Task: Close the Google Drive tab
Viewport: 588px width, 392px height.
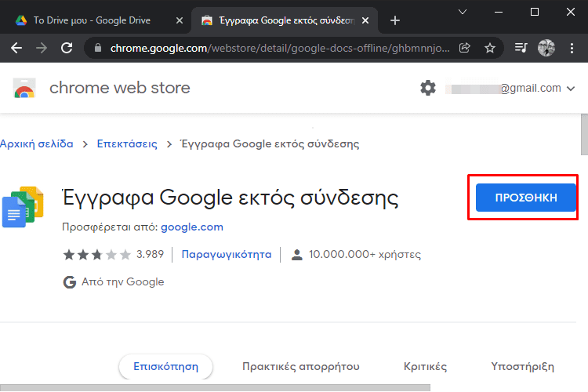Action: click(x=180, y=20)
